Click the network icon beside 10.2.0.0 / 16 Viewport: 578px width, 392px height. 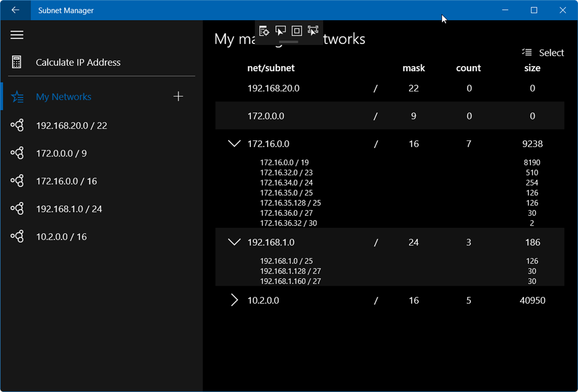[x=17, y=237]
